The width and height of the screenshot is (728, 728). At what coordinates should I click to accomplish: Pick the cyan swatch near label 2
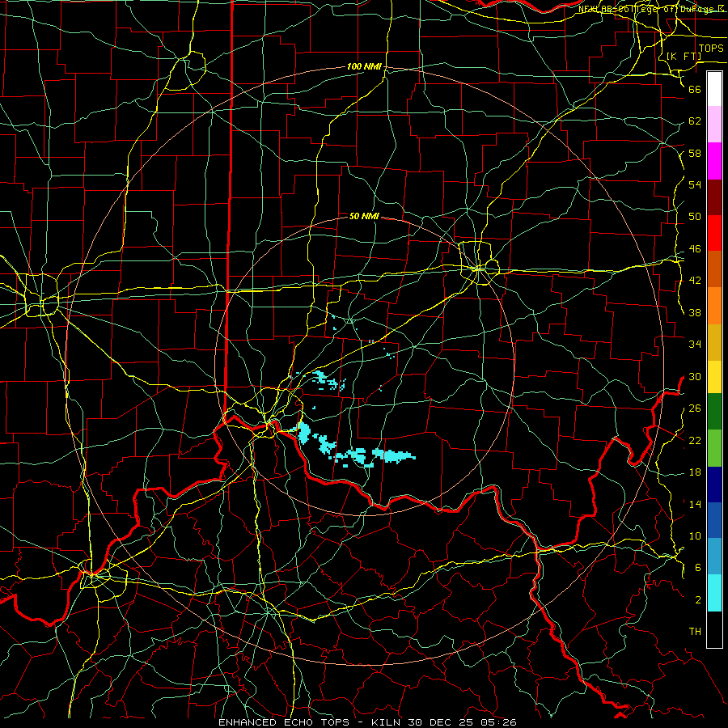[x=714, y=593]
